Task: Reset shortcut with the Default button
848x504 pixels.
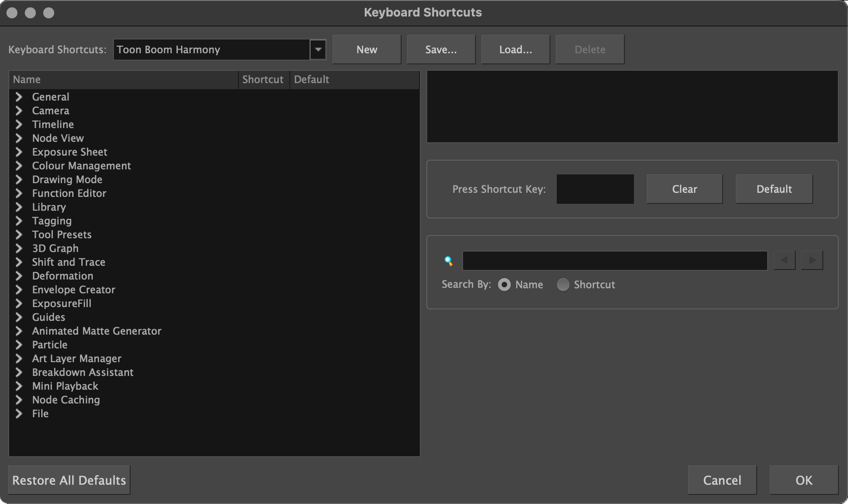Action: [774, 189]
